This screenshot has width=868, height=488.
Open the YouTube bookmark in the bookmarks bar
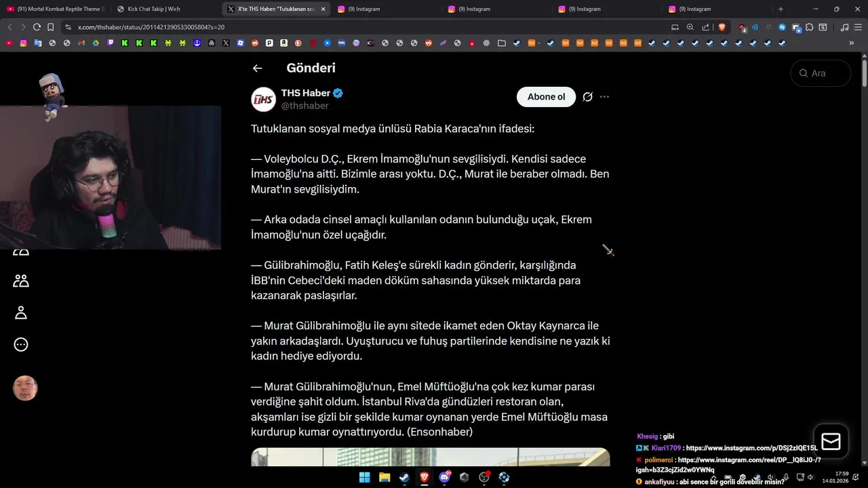click(x=9, y=43)
